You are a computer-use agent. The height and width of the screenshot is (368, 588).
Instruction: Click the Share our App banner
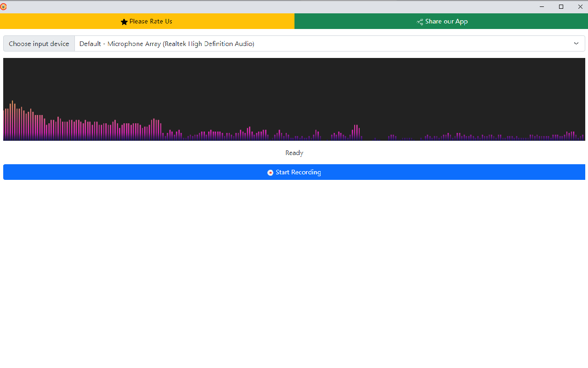[441, 21]
